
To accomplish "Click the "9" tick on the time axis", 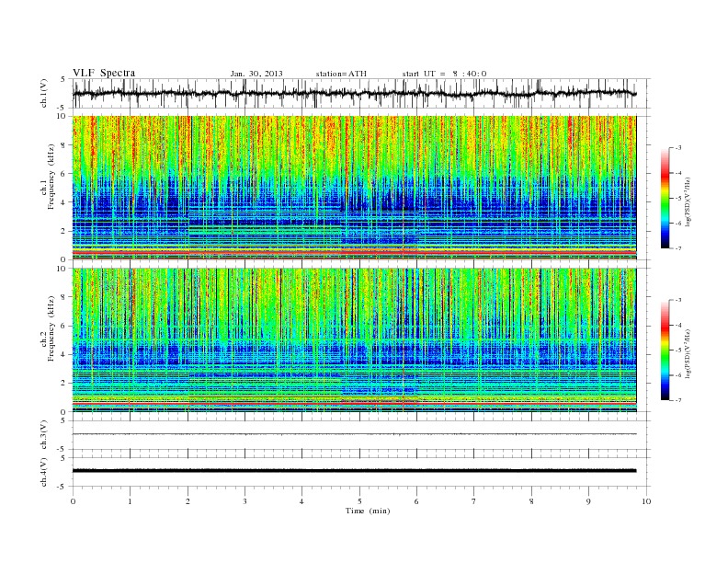I will (588, 501).
